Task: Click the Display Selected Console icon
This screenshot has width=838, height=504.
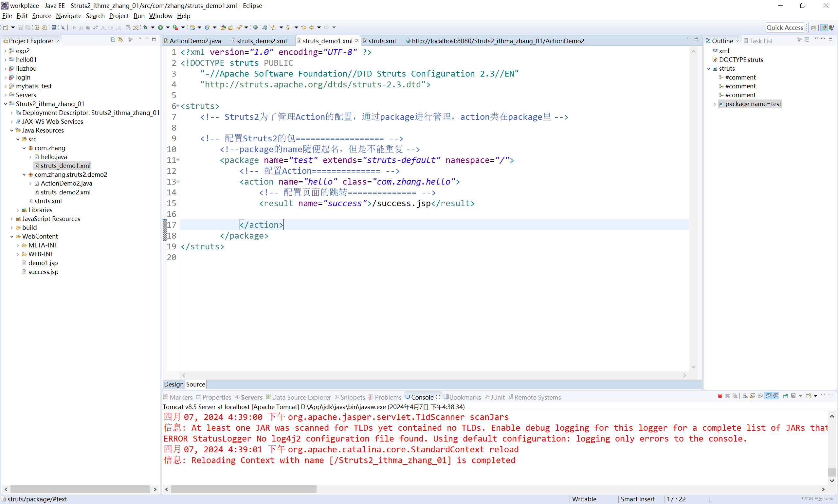Action: point(793,396)
